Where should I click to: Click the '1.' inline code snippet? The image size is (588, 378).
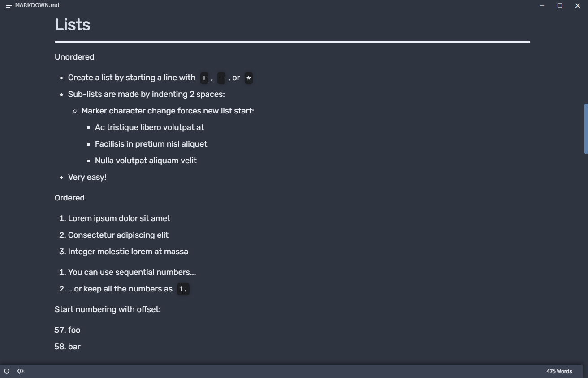(x=183, y=289)
